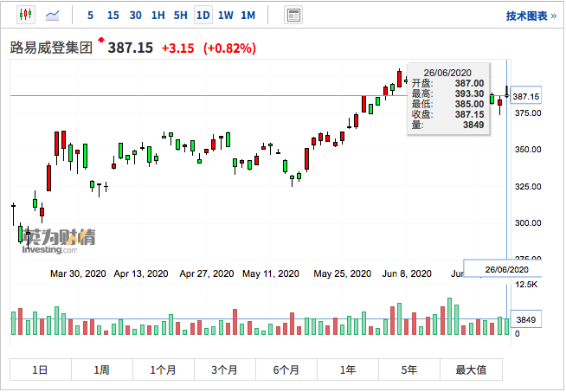Click the 300.00 price axis label
Screen dimensions: 566x392
pyautogui.click(x=528, y=222)
